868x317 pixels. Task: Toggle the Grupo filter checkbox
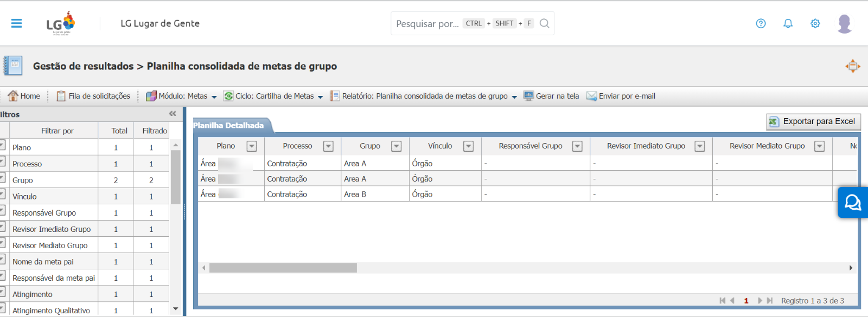click(x=2, y=177)
